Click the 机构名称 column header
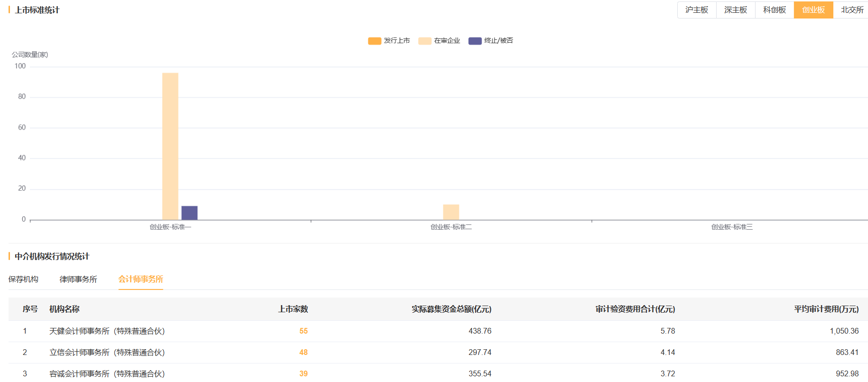The height and width of the screenshot is (382, 868). 65,309
